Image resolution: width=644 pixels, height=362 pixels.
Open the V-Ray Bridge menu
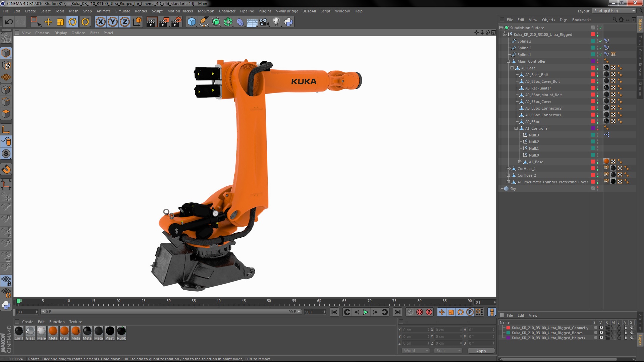287,11
